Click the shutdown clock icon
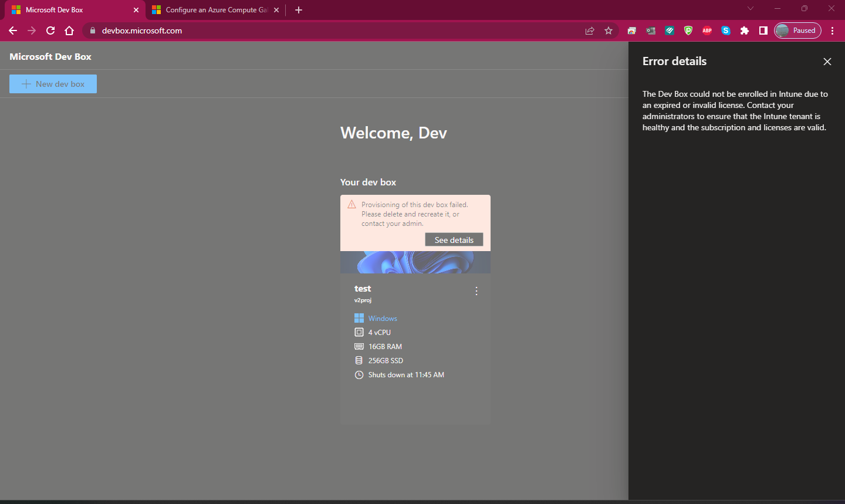 pyautogui.click(x=359, y=374)
